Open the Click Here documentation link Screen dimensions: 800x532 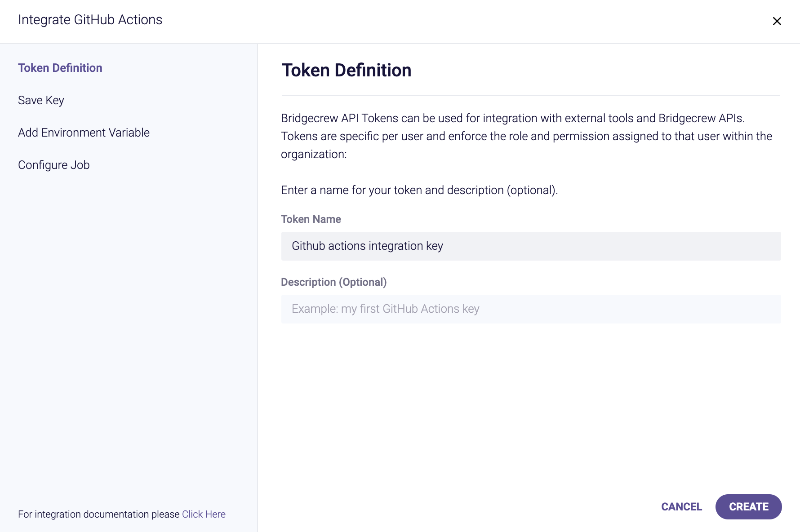(204, 514)
